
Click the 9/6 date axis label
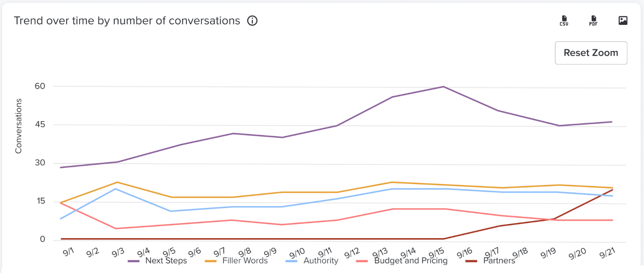click(194, 252)
